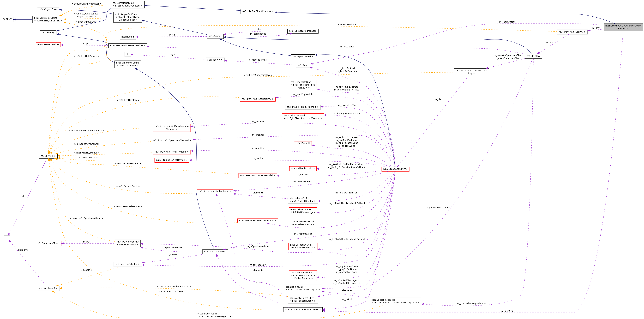Open the ns3::EventId node

(x=303, y=143)
